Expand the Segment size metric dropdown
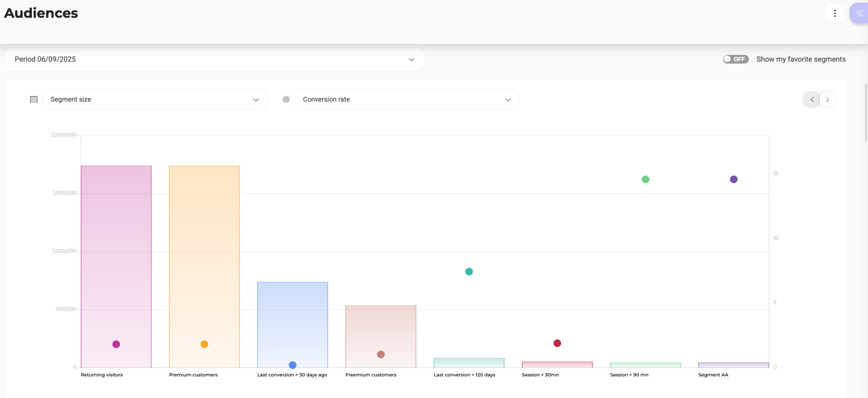Viewport: 868px width, 398px height. point(155,99)
